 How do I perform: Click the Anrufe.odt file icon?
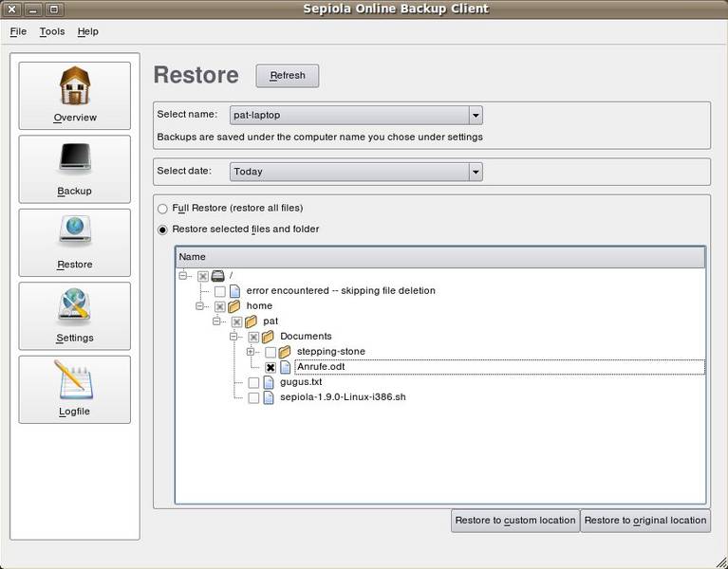285,367
